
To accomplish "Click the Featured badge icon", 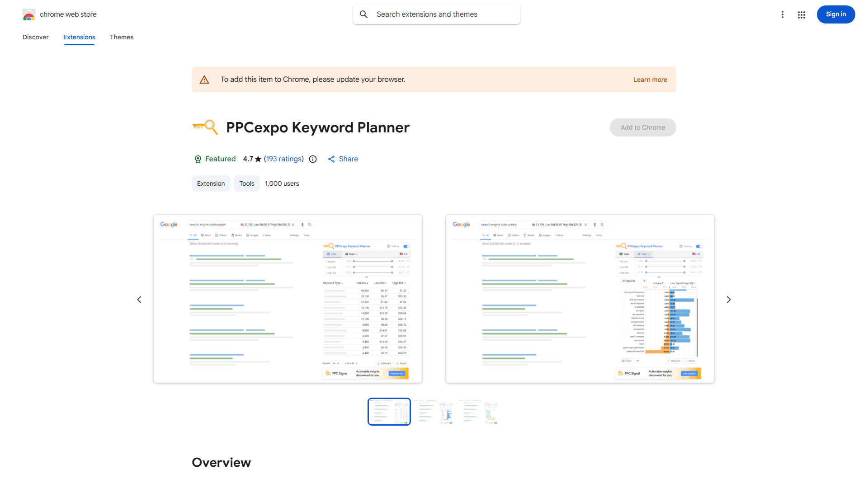I will [198, 159].
